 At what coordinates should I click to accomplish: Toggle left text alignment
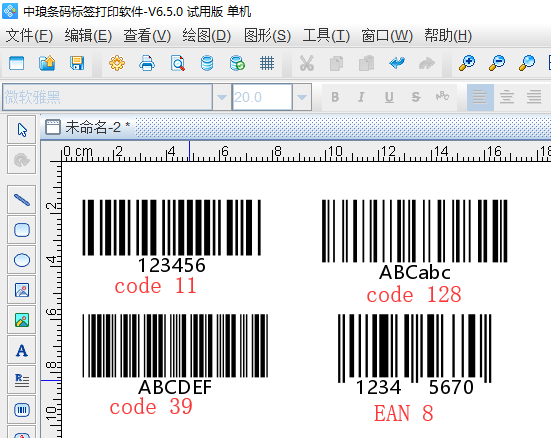tap(480, 97)
